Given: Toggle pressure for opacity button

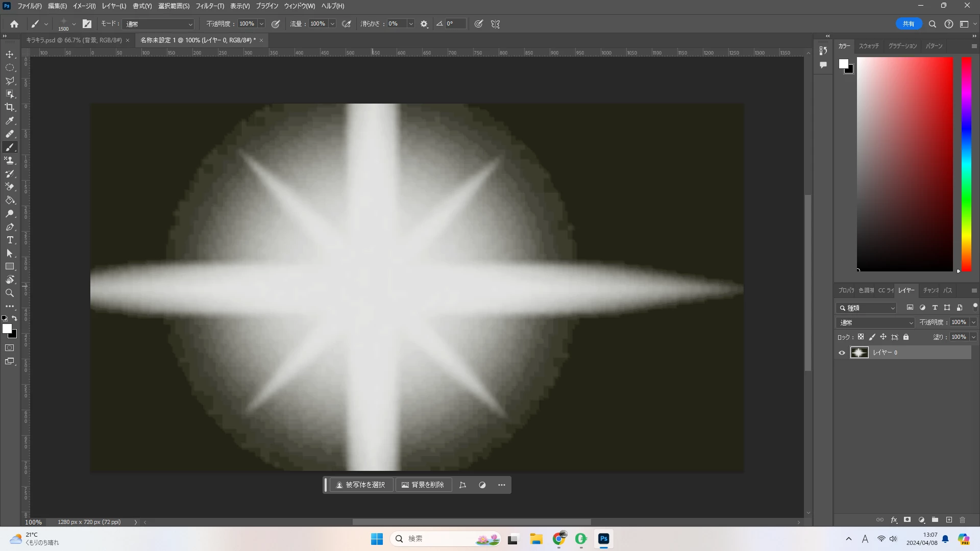Looking at the screenshot, I should pos(276,24).
